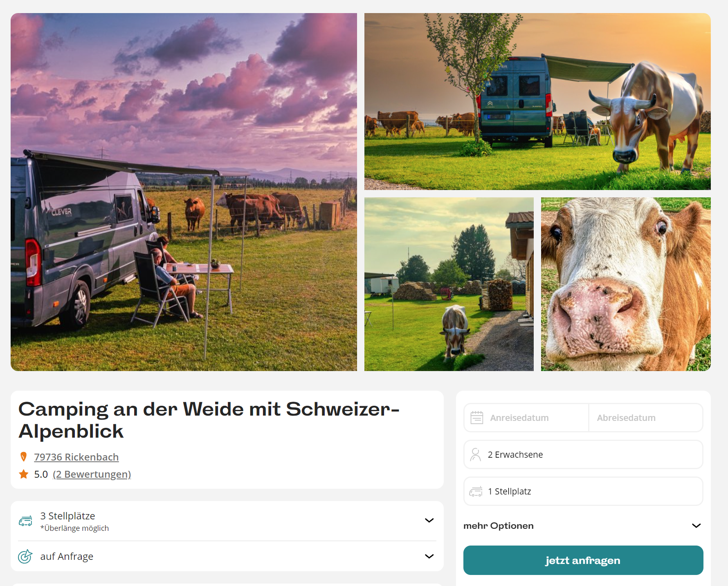The height and width of the screenshot is (586, 728).
Task: Open the 2 Erwachsene guest selector
Action: tap(583, 454)
